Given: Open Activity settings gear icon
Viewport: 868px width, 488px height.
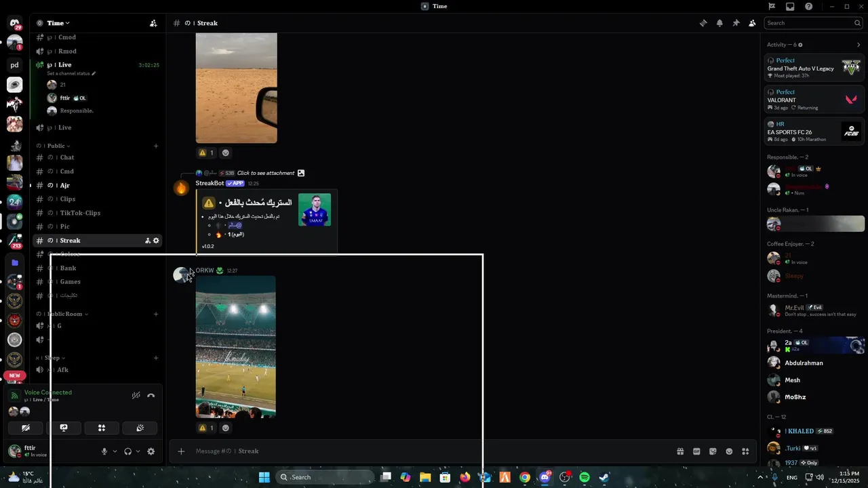Looking at the screenshot, I should (x=800, y=45).
